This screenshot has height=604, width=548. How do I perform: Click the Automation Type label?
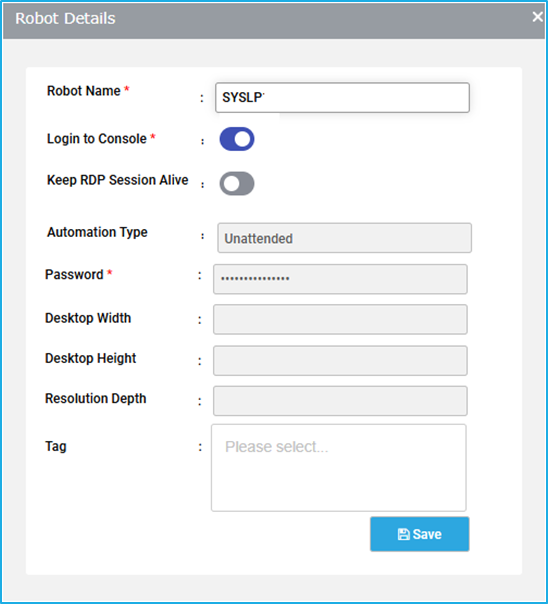(x=97, y=232)
